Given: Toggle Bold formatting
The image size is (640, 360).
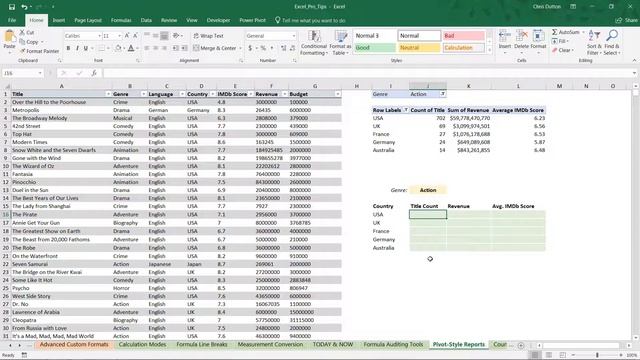Looking at the screenshot, I should (x=68, y=48).
